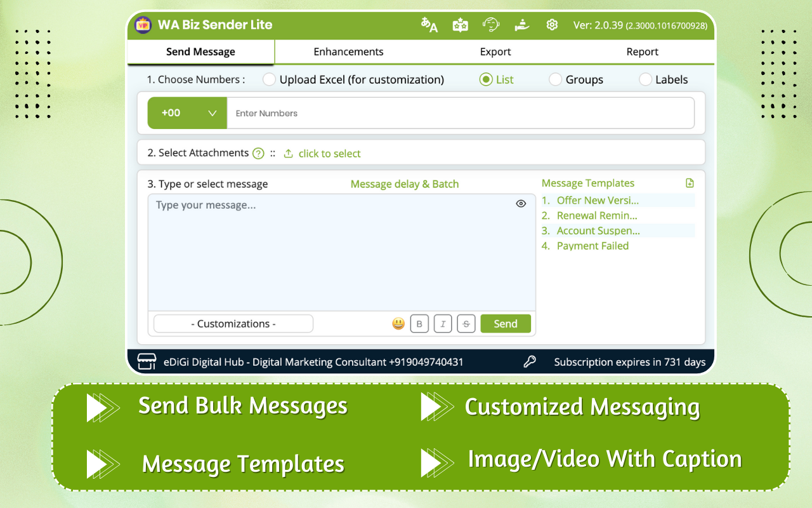This screenshot has width=812, height=508.
Task: Click the Message delay & Batch link
Action: [404, 184]
